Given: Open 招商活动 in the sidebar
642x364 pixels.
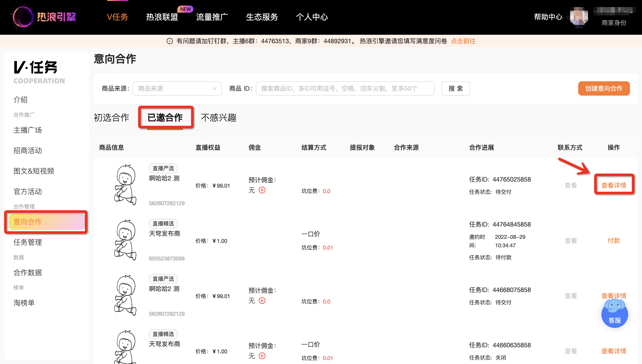Looking at the screenshot, I should 27,151.
